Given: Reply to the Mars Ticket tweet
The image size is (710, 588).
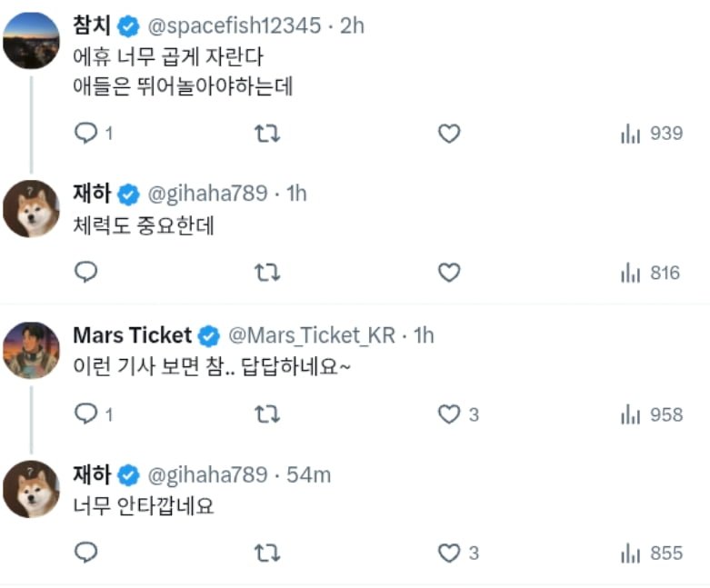Looking at the screenshot, I should click(x=85, y=414).
